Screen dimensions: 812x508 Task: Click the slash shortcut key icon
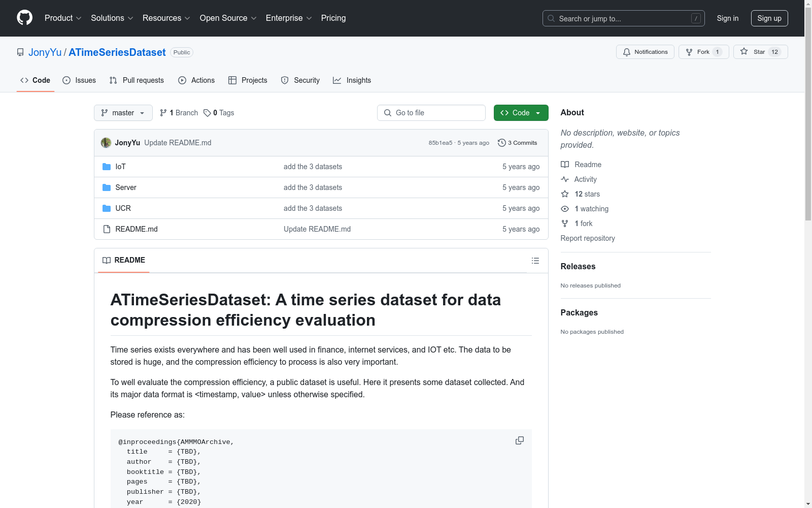[696, 18]
